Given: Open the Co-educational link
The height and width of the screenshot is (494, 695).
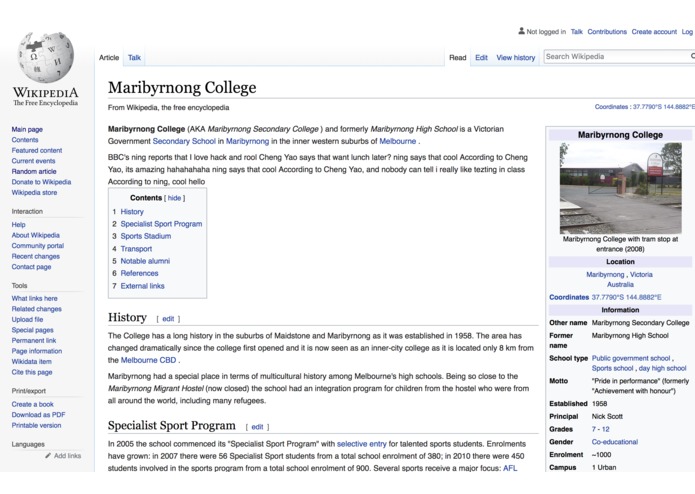Looking at the screenshot, I should tap(615, 442).
